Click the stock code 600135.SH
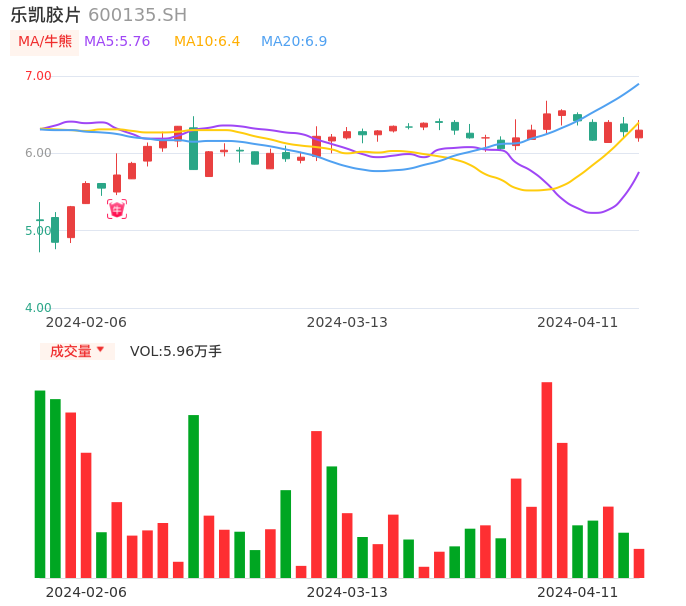Image resolution: width=686 pixels, height=606 pixels. 137,15
